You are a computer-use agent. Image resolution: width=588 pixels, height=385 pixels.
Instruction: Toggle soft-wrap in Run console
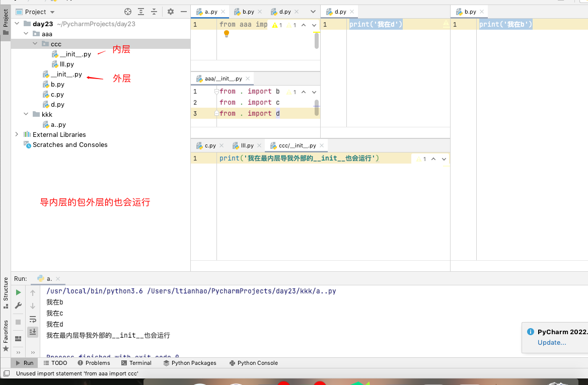click(33, 319)
